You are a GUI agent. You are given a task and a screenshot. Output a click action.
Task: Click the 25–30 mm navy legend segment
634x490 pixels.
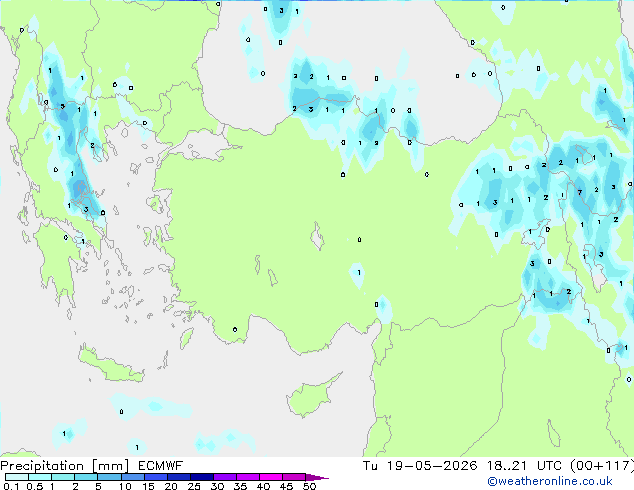tap(202, 477)
